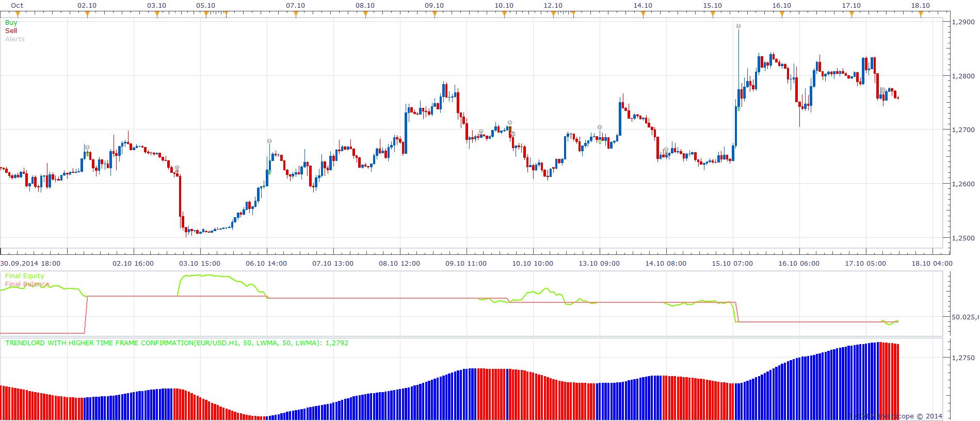Click the alert marker above the 06.10 14:00 candle
The width and height of the screenshot is (980, 421).
click(x=269, y=141)
